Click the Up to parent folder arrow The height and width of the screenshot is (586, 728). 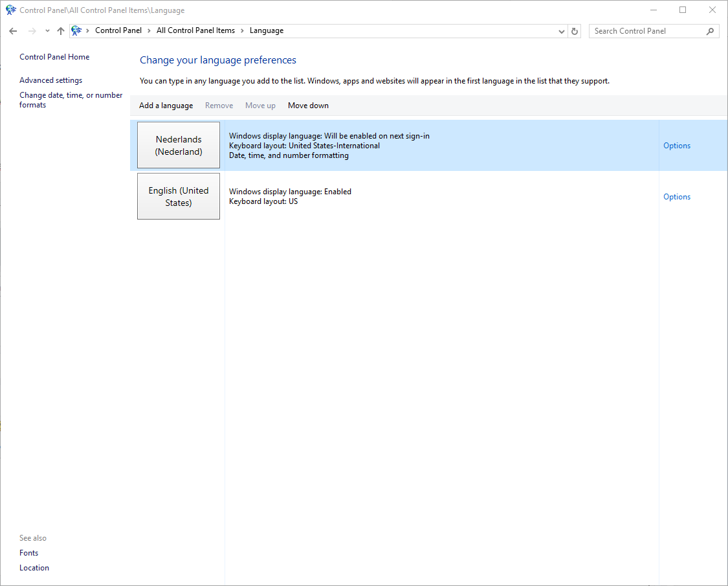click(x=61, y=31)
